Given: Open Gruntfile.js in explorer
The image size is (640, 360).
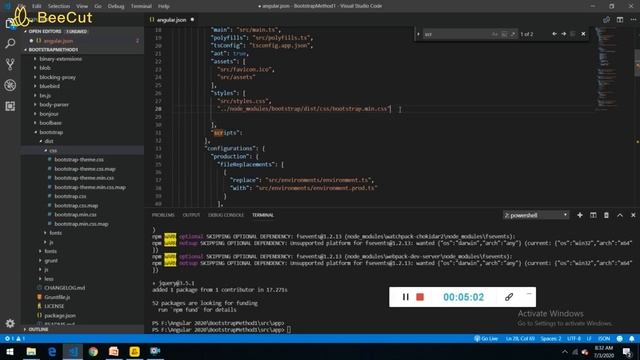Looking at the screenshot, I should pyautogui.click(x=57, y=297).
